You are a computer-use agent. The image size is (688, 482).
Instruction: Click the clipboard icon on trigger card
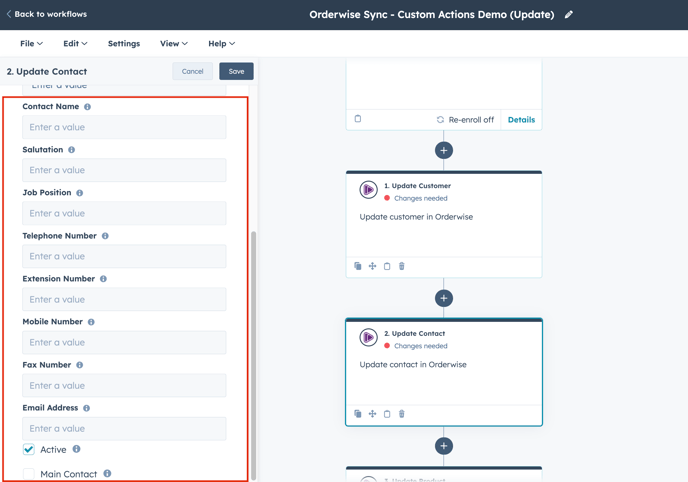point(358,119)
